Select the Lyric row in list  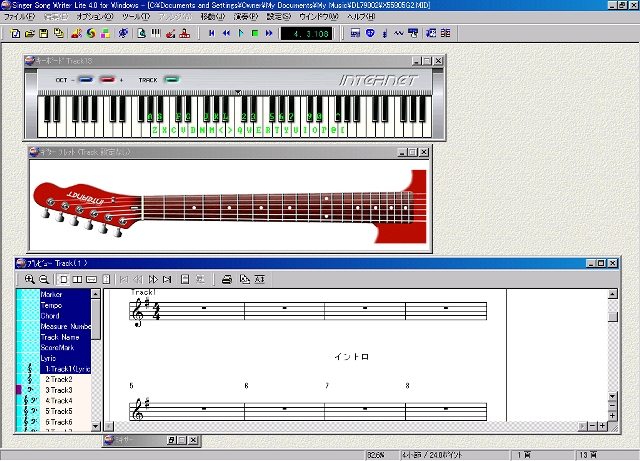[65, 359]
